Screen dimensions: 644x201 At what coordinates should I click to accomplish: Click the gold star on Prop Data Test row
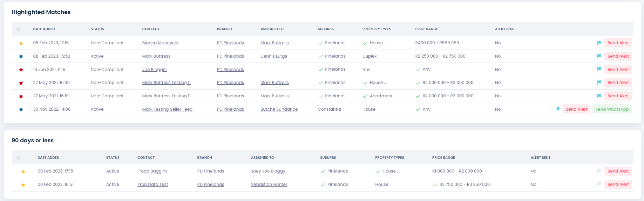[x=23, y=185]
